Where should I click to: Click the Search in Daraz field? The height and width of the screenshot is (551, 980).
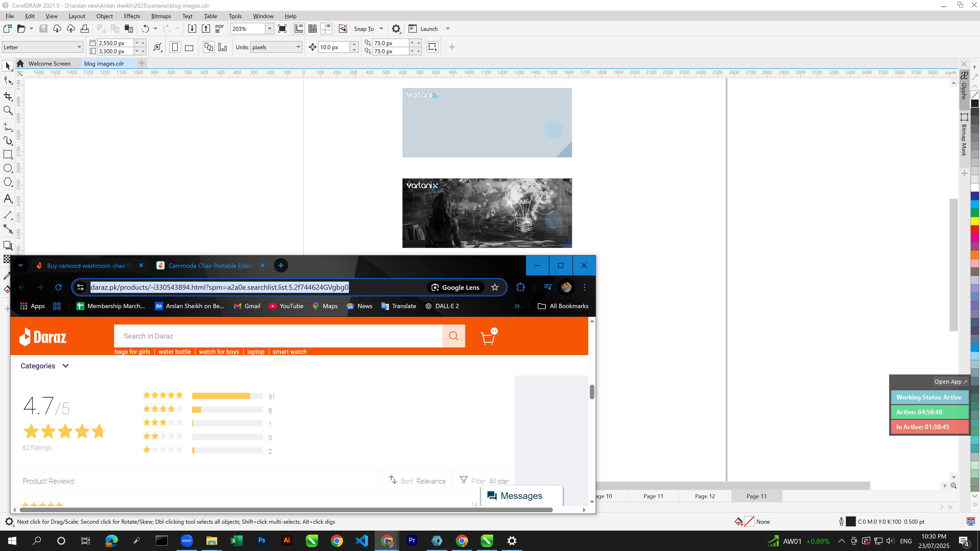pyautogui.click(x=278, y=336)
